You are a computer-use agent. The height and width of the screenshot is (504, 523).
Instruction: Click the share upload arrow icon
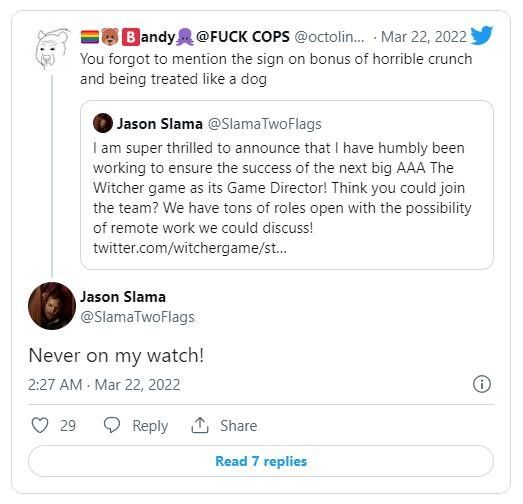coord(200,425)
